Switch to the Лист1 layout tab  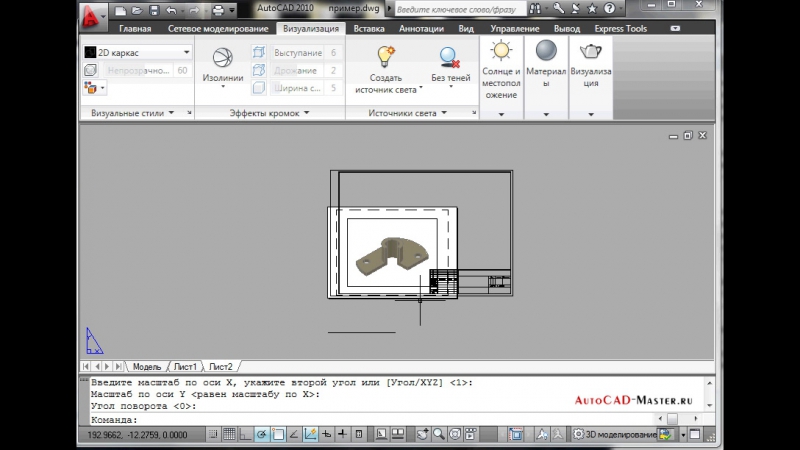click(x=186, y=366)
